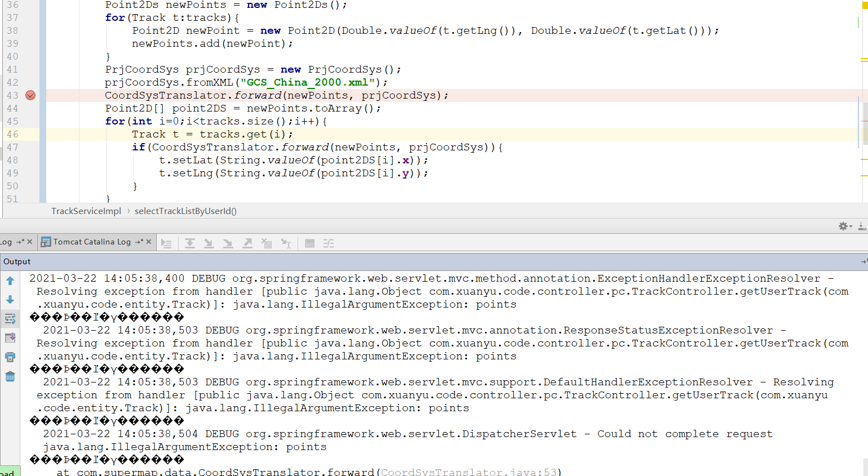Clear all console output with trash icon
The height and width of the screenshot is (476, 868).
[x=10, y=376]
